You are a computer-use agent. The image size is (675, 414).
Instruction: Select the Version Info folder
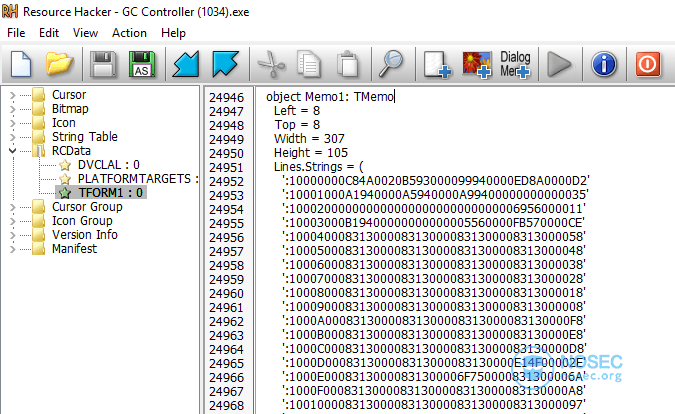click(x=85, y=235)
